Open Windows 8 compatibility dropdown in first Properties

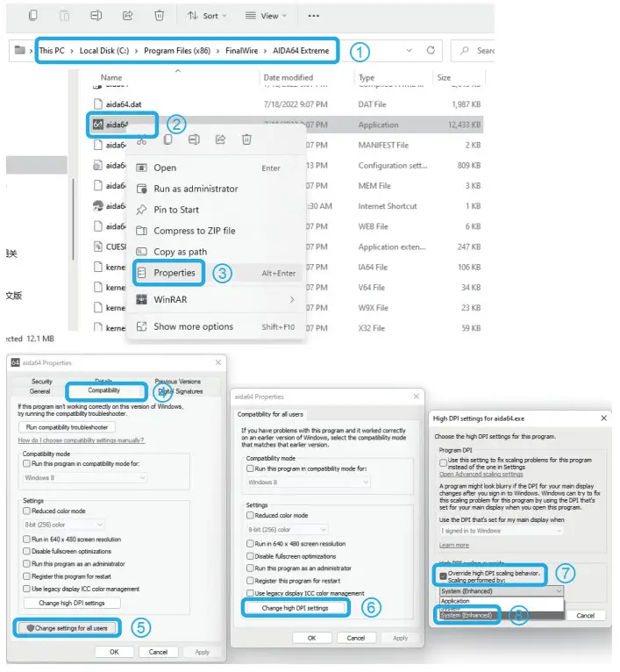click(x=84, y=478)
